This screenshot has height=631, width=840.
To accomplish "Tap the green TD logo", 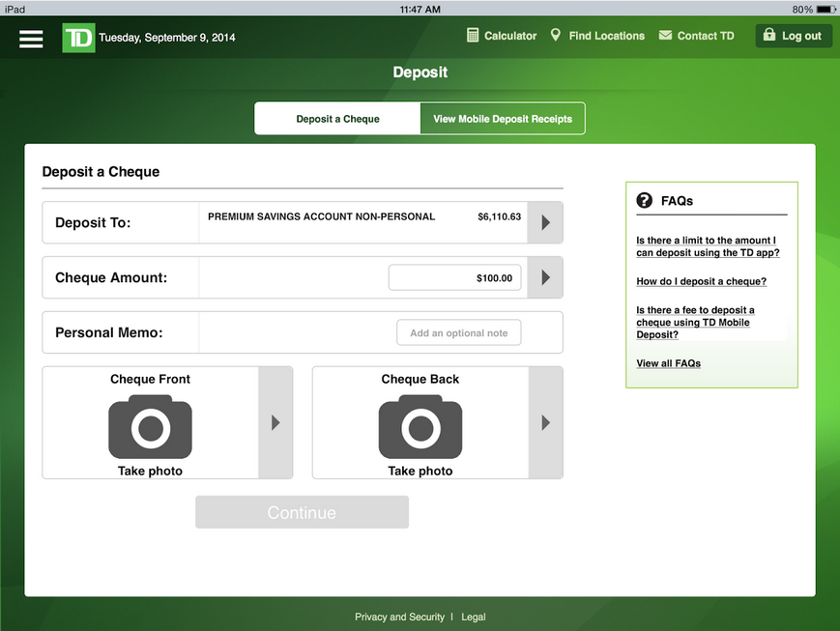I will (x=78, y=38).
